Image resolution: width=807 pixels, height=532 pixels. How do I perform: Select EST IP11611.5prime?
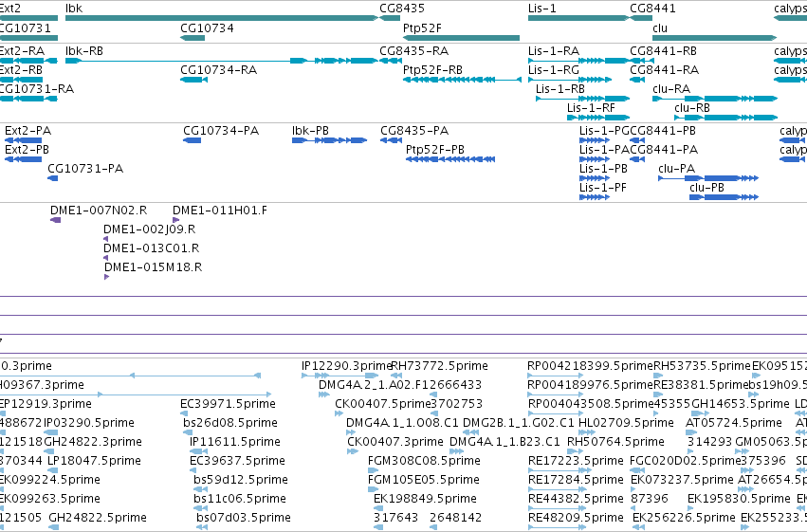[234, 442]
